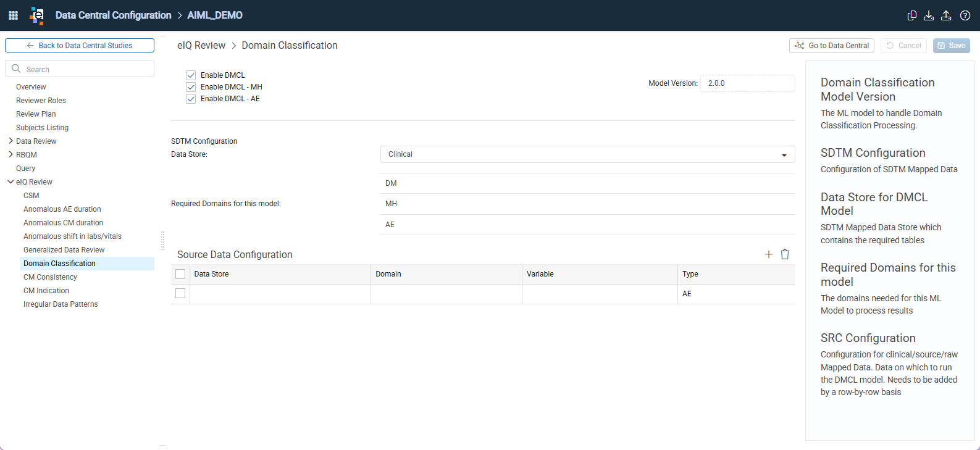Click the sidebar Search field
This screenshot has height=450, width=980.
pyautogui.click(x=80, y=69)
